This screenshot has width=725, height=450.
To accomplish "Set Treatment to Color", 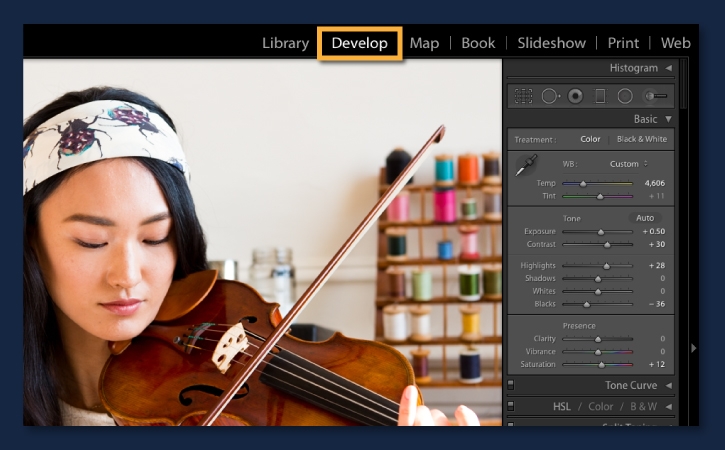I will [590, 139].
